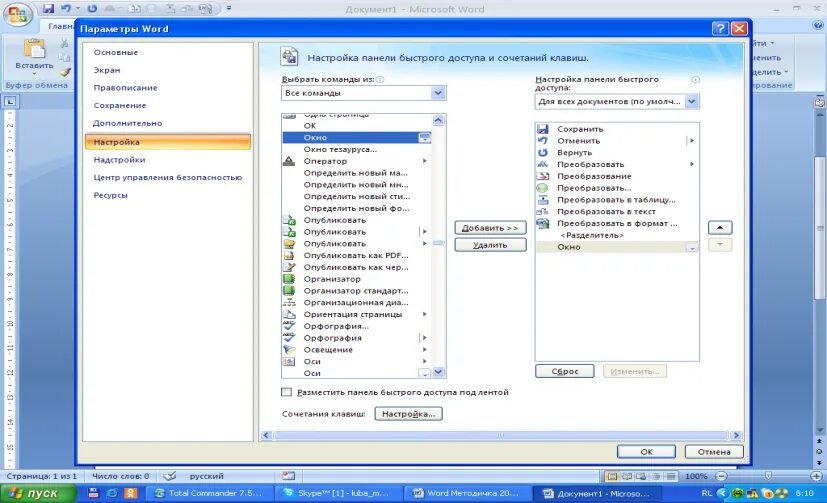The width and height of the screenshot is (827, 503).
Task: Click the Сброс button
Action: coord(564,371)
